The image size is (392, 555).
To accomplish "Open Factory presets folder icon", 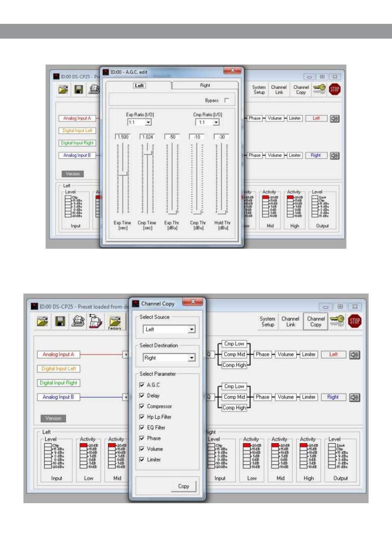I will [x=115, y=322].
